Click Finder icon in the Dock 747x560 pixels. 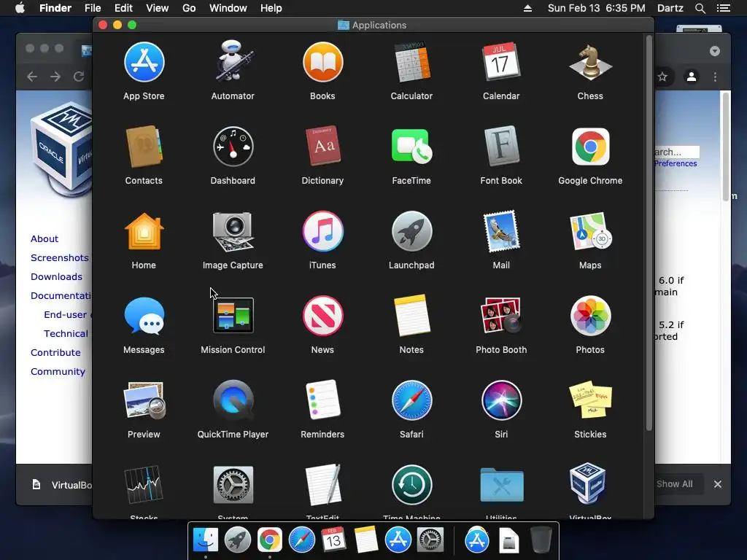(x=205, y=540)
